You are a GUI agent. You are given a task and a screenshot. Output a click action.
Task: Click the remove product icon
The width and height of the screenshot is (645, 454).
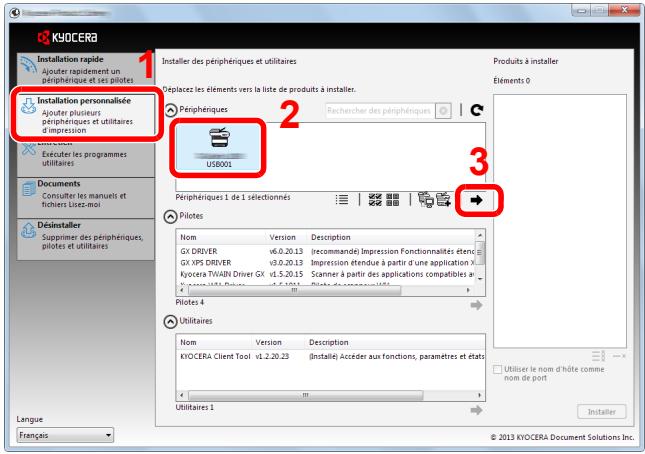point(619,356)
